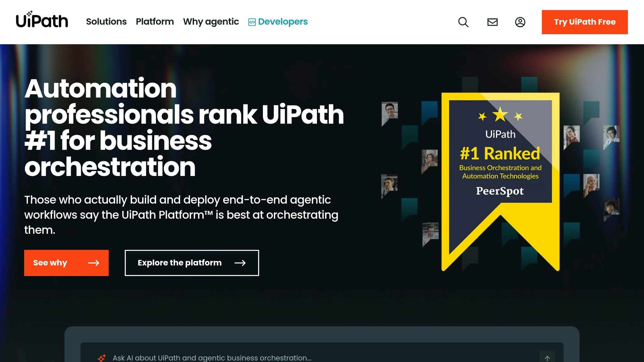644x362 pixels.
Task: Click the arrow on See why
Action: pyautogui.click(x=94, y=263)
